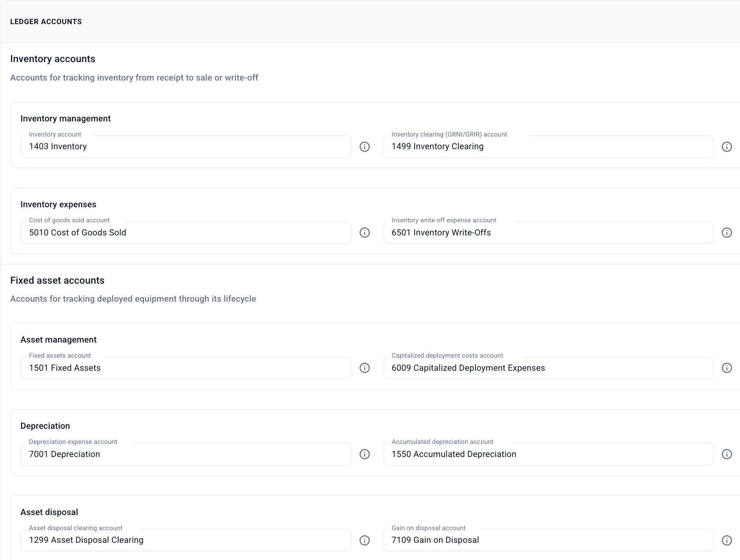Click the Inventory write-off expense info icon
The height and width of the screenshot is (560, 740).
coord(727,233)
